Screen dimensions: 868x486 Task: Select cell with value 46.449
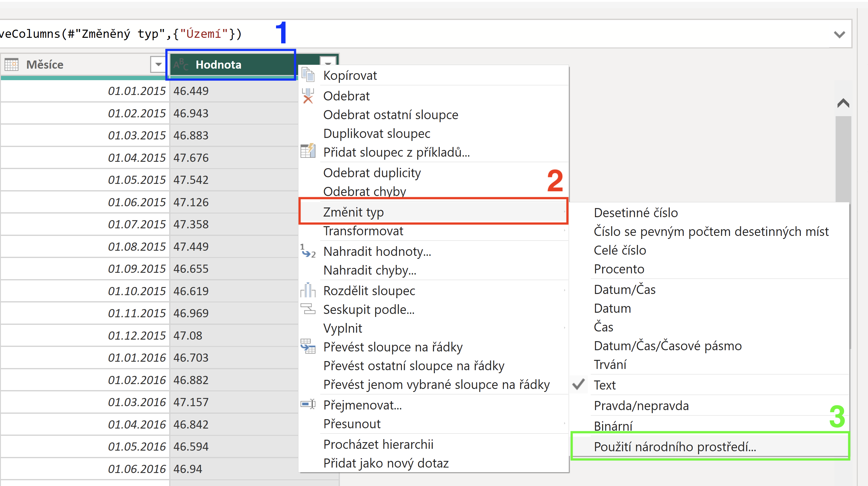tap(234, 91)
